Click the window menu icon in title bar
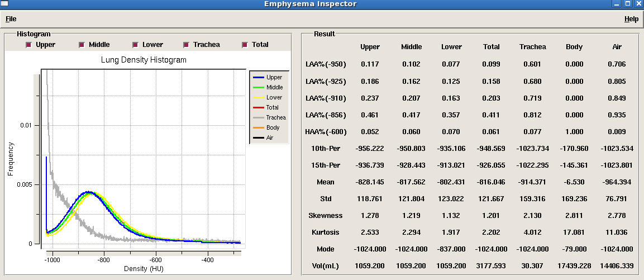 4,4
